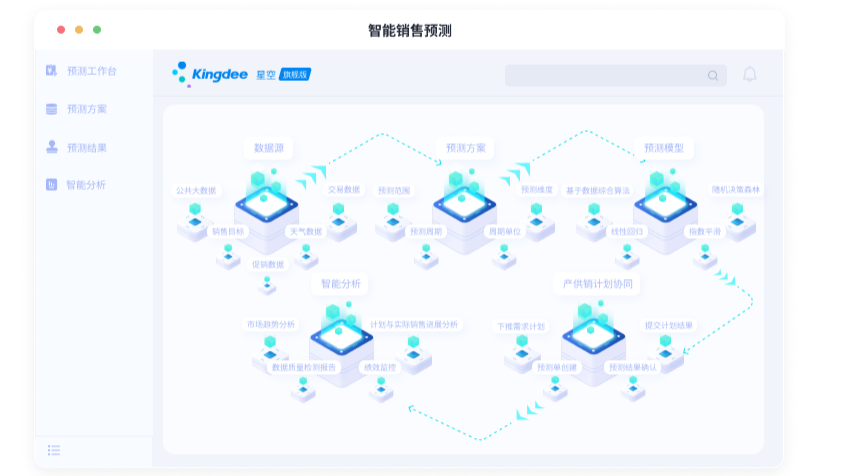Open the 预测工作台 menu item
This screenshot has width=847, height=476.
(x=91, y=71)
